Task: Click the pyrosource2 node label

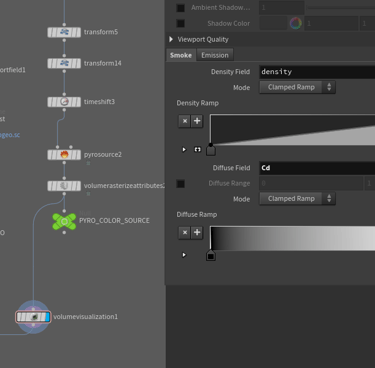Action: click(x=103, y=155)
